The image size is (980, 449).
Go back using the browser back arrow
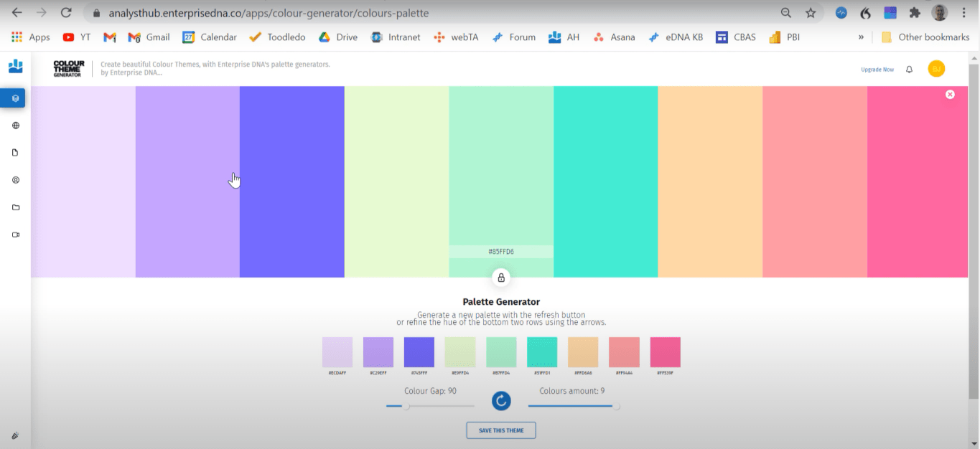point(17,13)
